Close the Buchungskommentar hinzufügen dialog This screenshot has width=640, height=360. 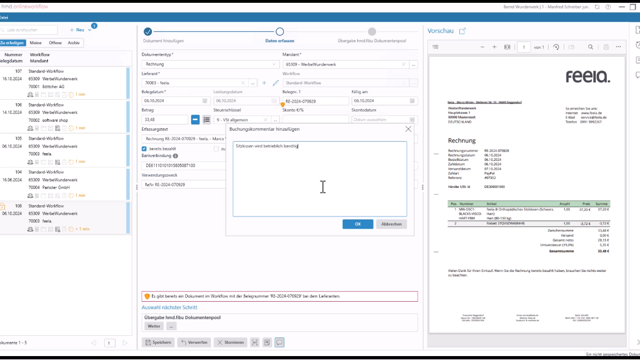[408, 129]
